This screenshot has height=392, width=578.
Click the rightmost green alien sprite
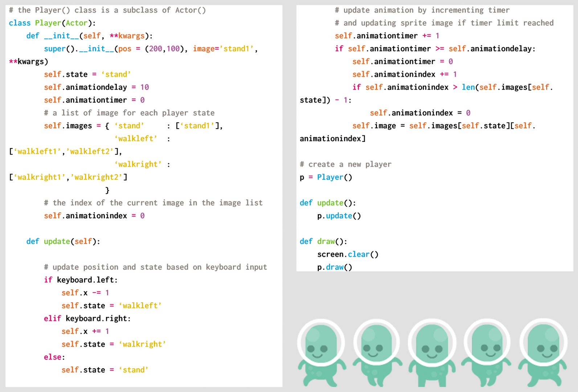click(x=543, y=352)
